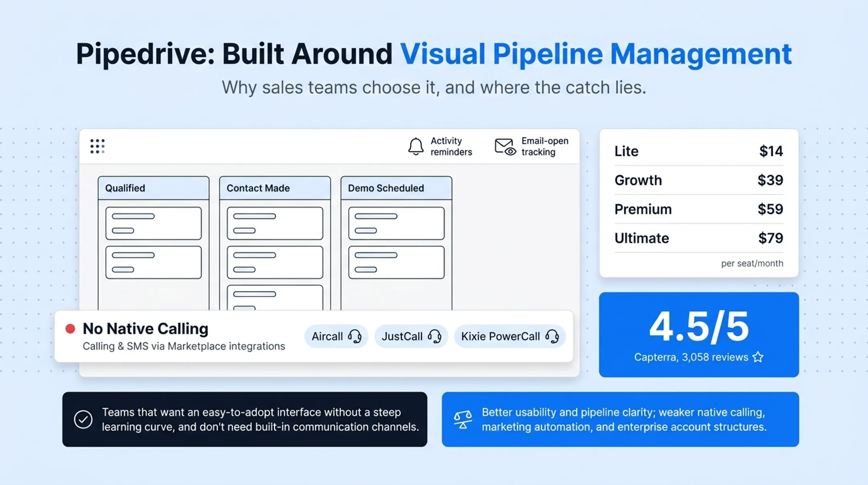This screenshot has height=485, width=868.
Task: Click the Email-open tracking envelope icon
Action: (506, 147)
